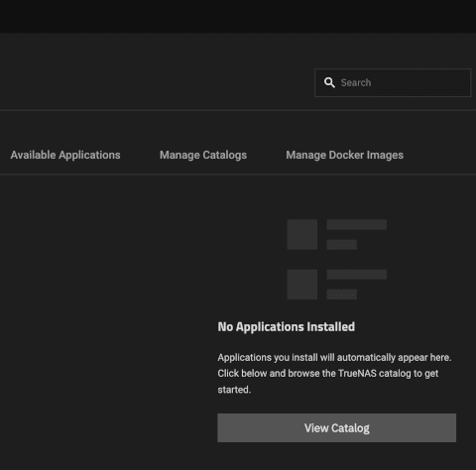Click the 'Search' placeholder text
The height and width of the screenshot is (470, 476).
click(x=356, y=82)
